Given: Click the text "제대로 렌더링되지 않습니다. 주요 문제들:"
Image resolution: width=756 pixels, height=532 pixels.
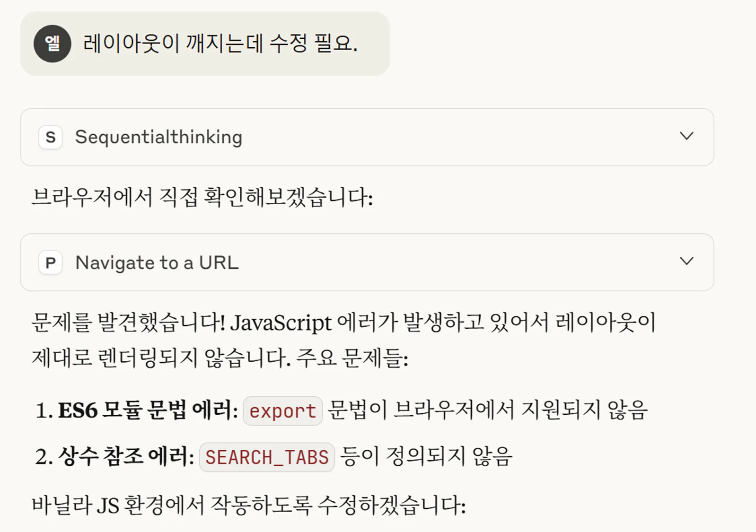Looking at the screenshot, I should 220,358.
